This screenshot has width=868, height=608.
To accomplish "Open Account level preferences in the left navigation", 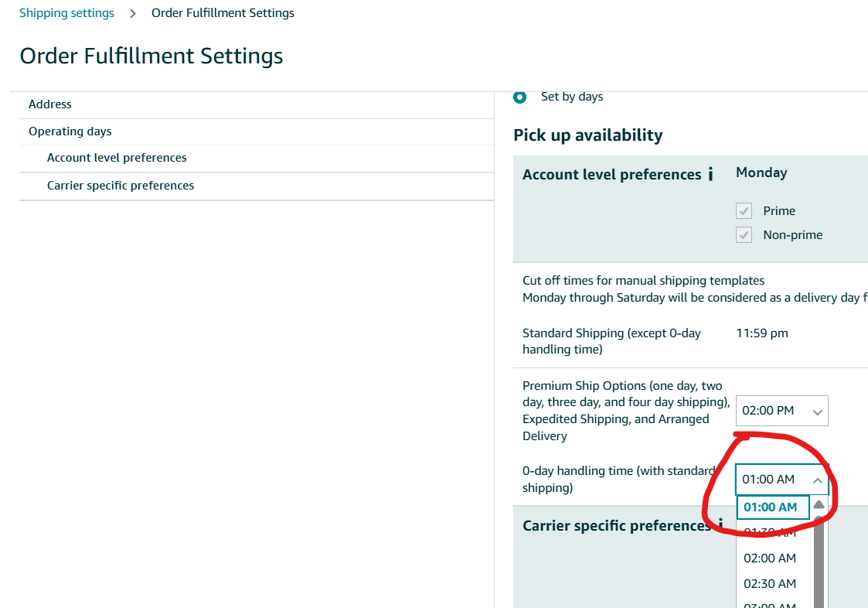I will [117, 158].
